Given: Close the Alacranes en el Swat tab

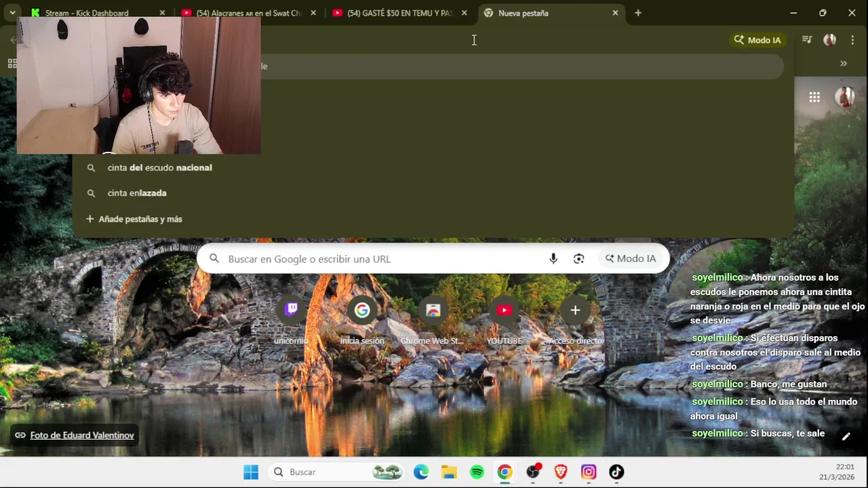Looking at the screenshot, I should [313, 13].
